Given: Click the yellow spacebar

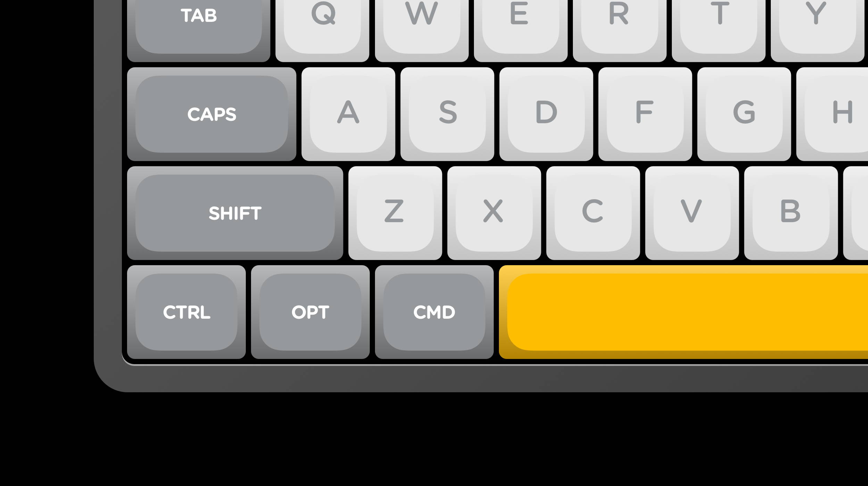Looking at the screenshot, I should 683,312.
